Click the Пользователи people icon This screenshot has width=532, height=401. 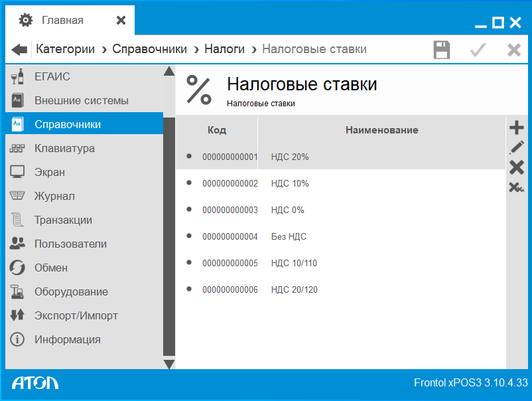click(x=17, y=244)
